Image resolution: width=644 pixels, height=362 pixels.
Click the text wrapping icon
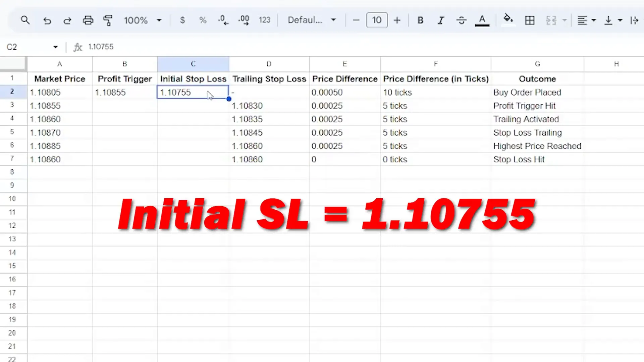[x=634, y=20]
